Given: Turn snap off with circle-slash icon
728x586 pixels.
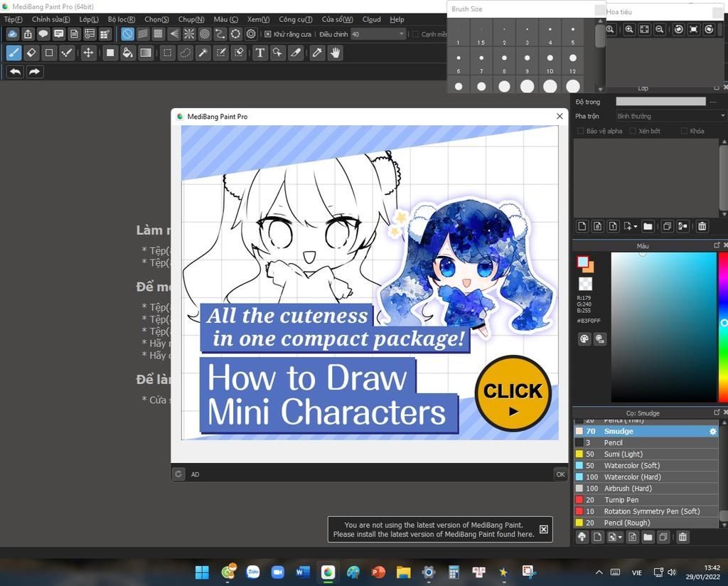Looking at the screenshot, I should pyautogui.click(x=127, y=34).
